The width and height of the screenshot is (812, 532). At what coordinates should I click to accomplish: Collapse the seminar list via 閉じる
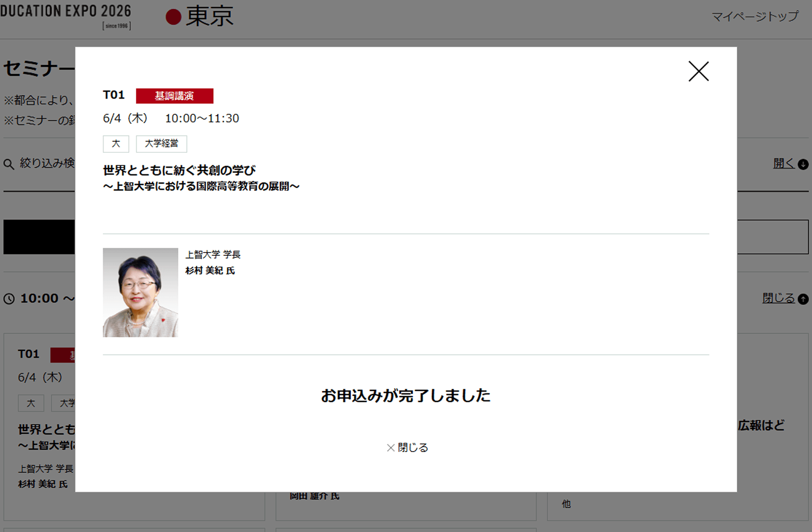[x=779, y=298]
